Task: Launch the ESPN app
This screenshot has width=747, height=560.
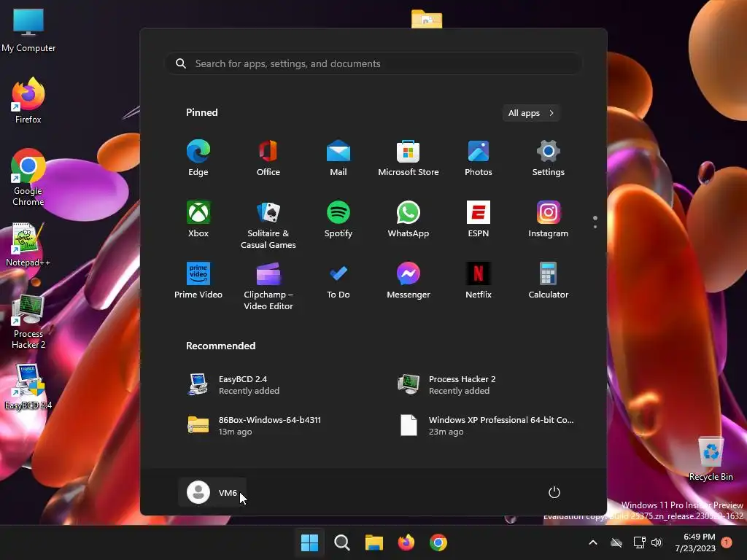Action: click(479, 219)
